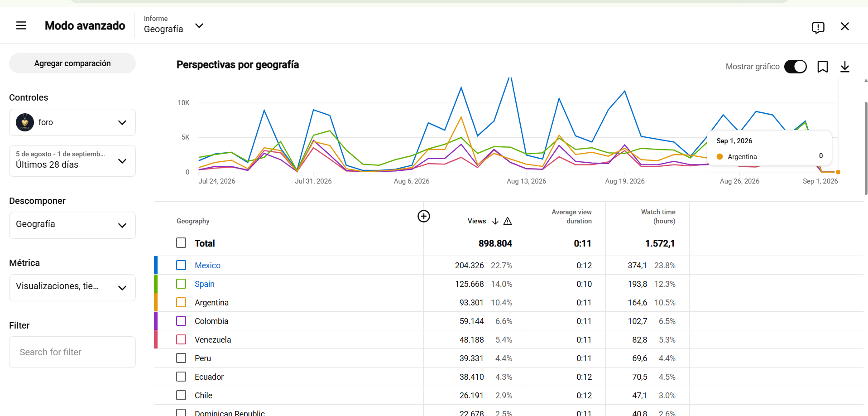This screenshot has width=868, height=416.
Task: Download the current report data
Action: coord(844,67)
